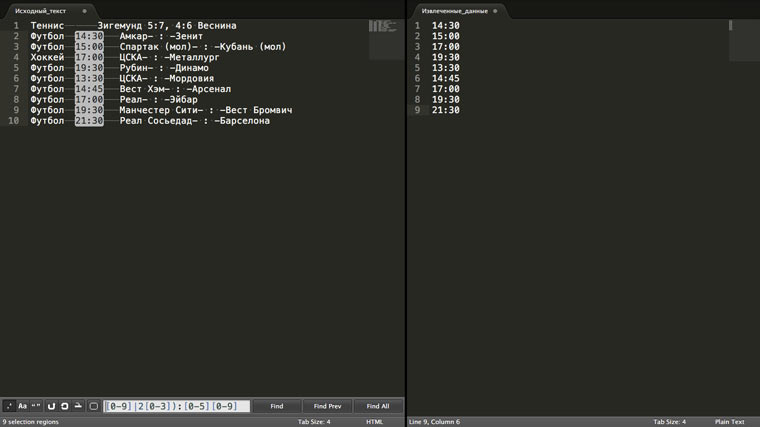The width and height of the screenshot is (760, 427).
Task: Toggle highlight matches icon
Action: pyautogui.click(x=94, y=406)
